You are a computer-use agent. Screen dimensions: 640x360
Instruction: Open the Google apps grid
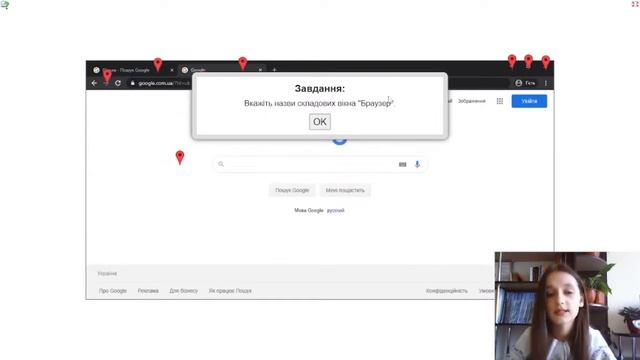[x=500, y=101]
